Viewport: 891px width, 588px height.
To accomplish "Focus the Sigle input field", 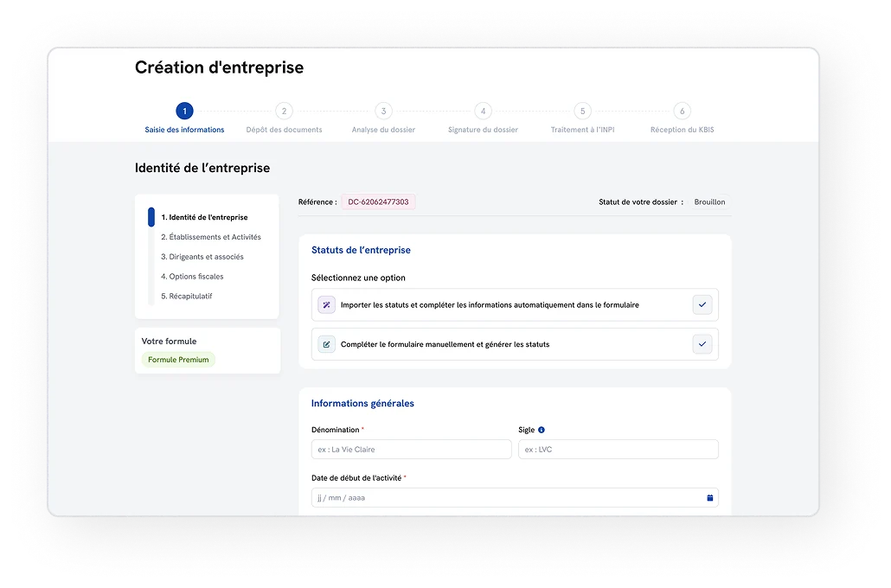I will click(x=619, y=450).
